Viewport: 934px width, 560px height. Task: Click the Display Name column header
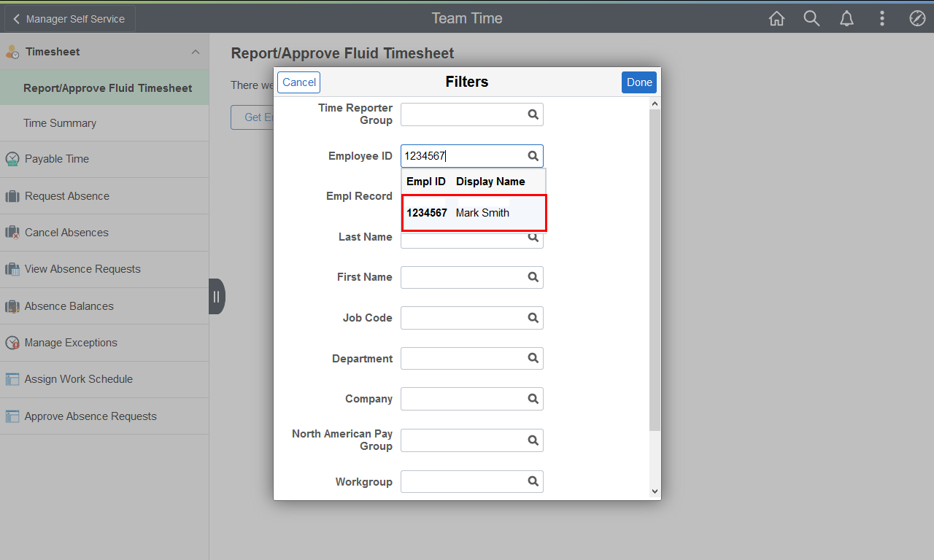pos(490,182)
